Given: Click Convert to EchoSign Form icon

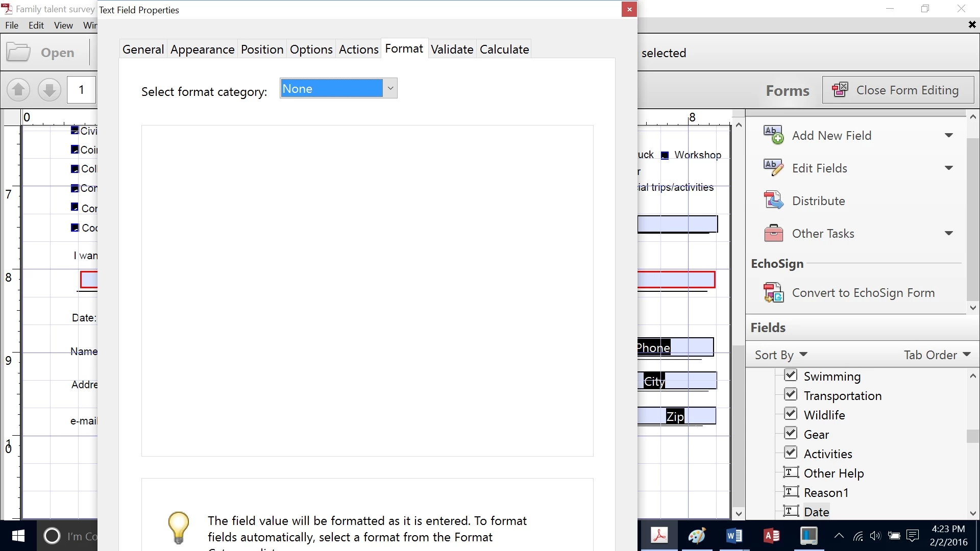Looking at the screenshot, I should [773, 292].
